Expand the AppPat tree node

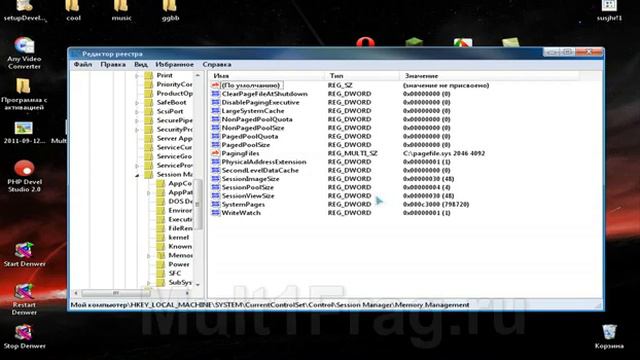coord(149,193)
